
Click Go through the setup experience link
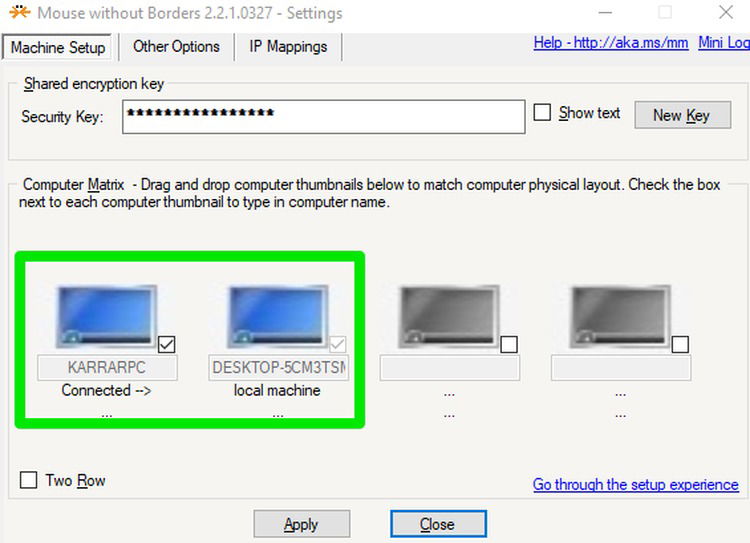(635, 485)
